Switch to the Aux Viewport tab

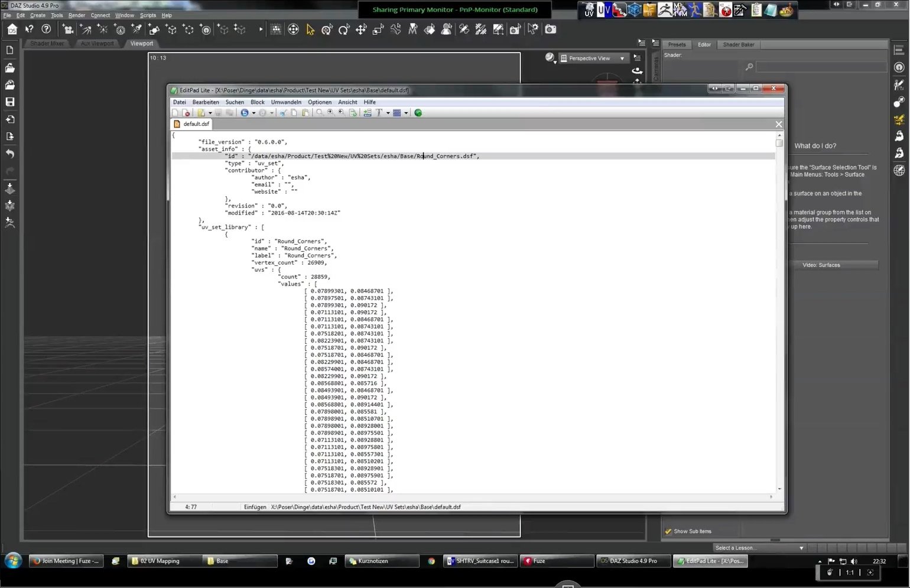pyautogui.click(x=97, y=43)
